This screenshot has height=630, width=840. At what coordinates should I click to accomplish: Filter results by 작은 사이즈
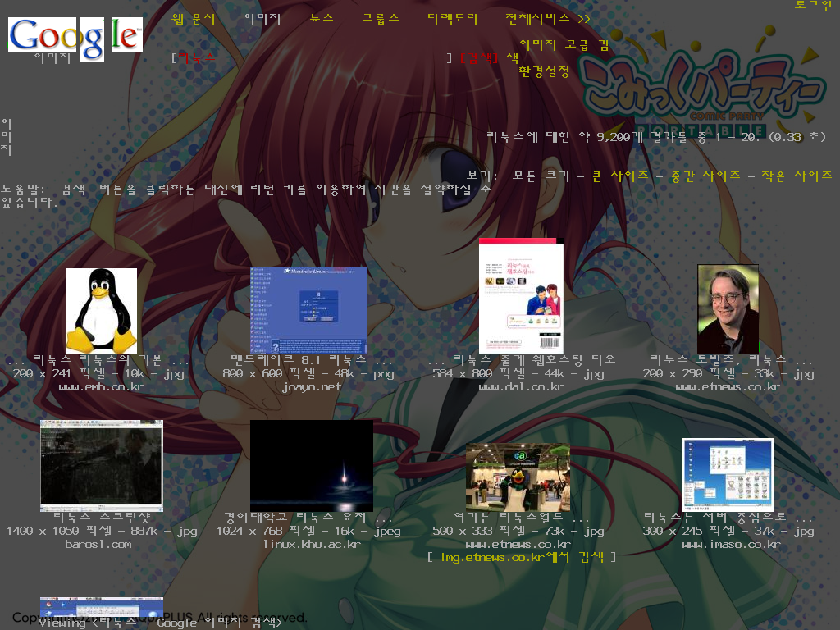797,176
